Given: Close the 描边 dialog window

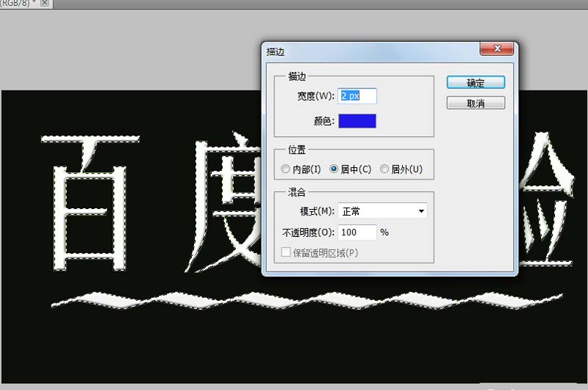Looking at the screenshot, I should 497,49.
